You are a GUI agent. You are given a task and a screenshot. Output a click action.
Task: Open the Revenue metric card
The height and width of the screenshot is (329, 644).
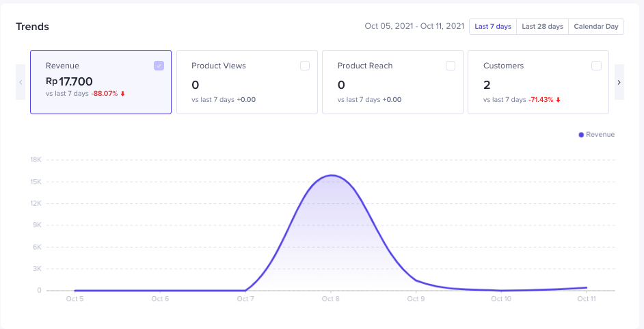coord(100,82)
